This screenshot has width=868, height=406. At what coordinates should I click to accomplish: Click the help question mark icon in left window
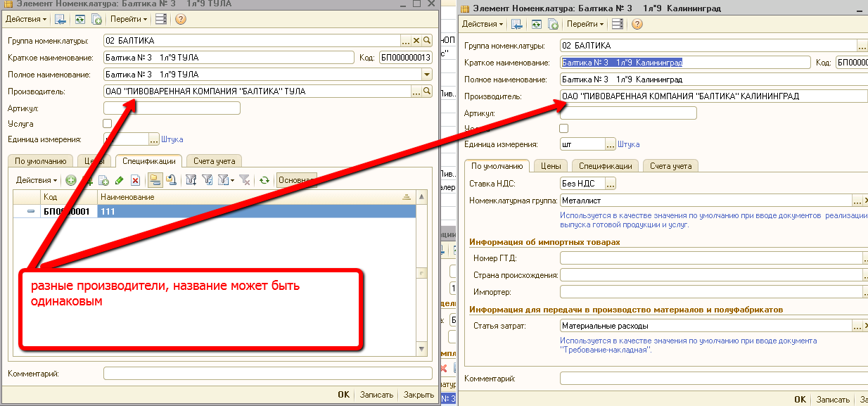pos(181,19)
